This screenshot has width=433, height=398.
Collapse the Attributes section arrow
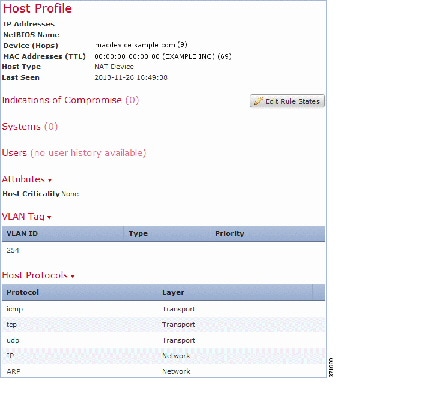tap(50, 180)
